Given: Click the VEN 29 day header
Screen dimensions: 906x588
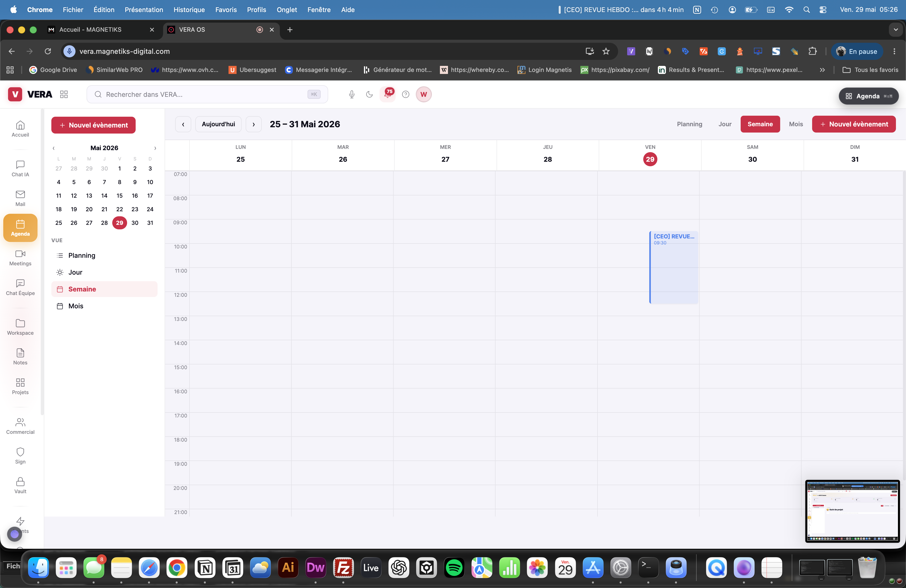Looking at the screenshot, I should 650,155.
